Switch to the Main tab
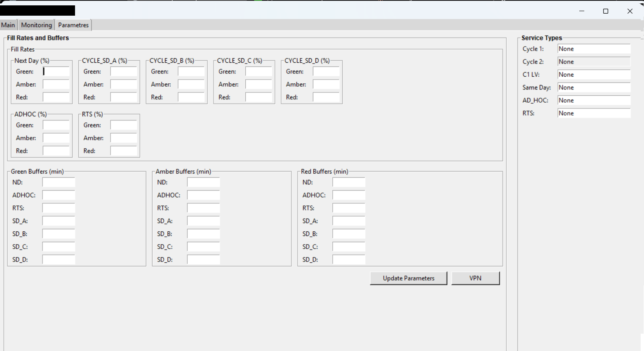This screenshot has height=351, width=644. [8, 25]
